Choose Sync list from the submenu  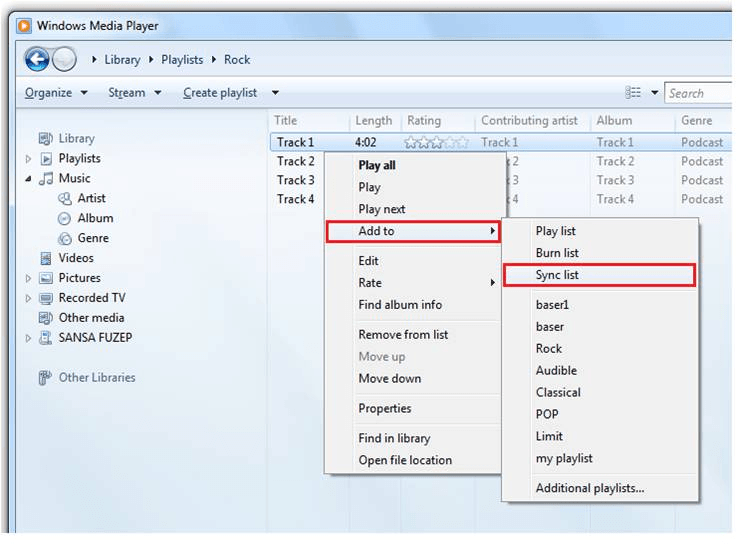click(x=557, y=275)
